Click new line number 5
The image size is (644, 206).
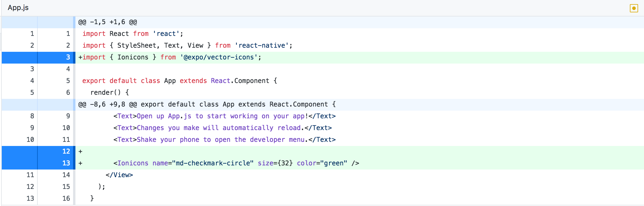click(x=68, y=81)
